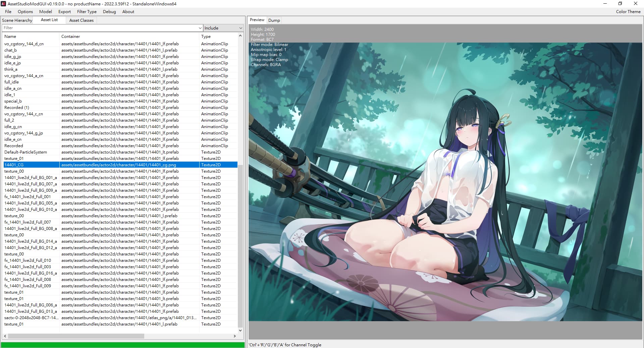The image size is (644, 348).
Task: Click Color Theme in the menu bar
Action: tap(628, 11)
